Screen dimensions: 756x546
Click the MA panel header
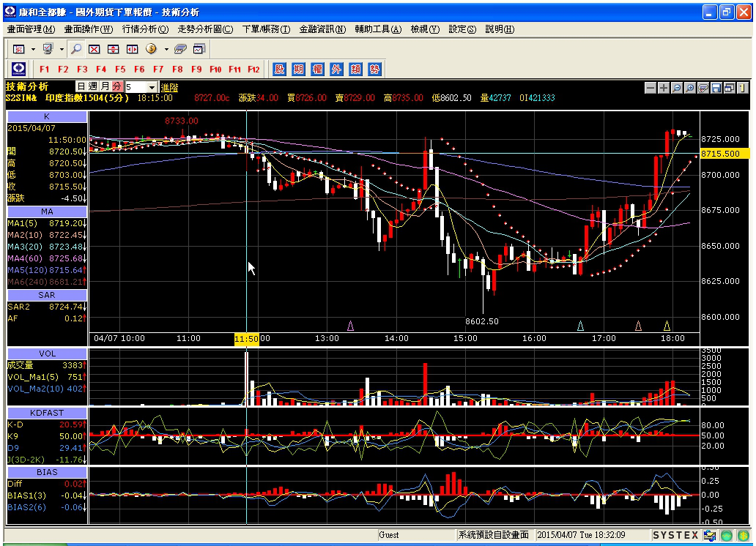click(47, 212)
